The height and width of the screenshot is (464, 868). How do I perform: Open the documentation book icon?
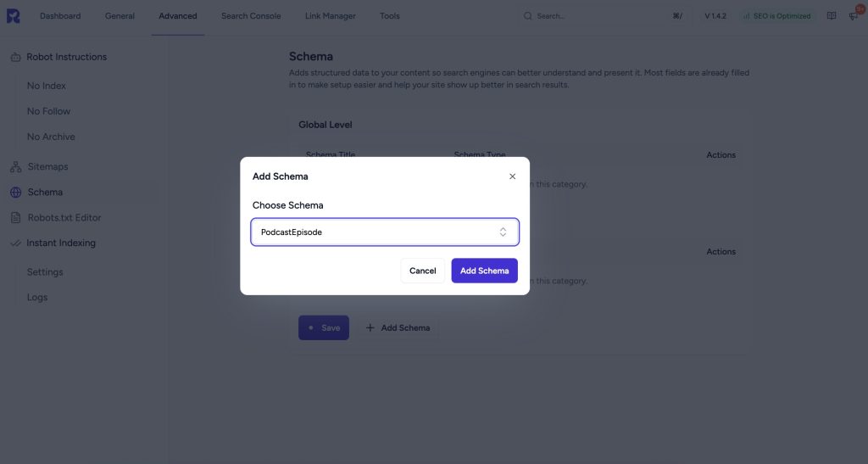pyautogui.click(x=832, y=16)
